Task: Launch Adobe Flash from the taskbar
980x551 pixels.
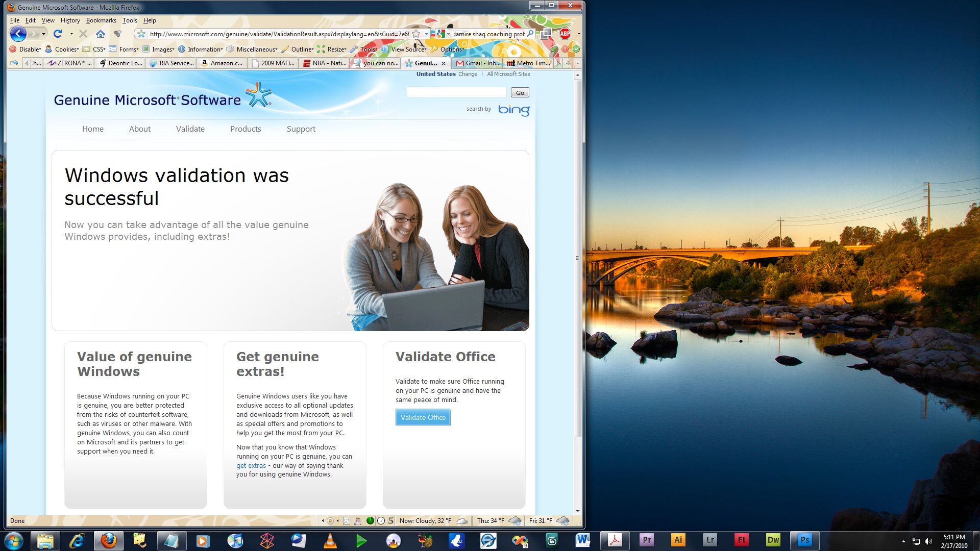Action: click(742, 540)
